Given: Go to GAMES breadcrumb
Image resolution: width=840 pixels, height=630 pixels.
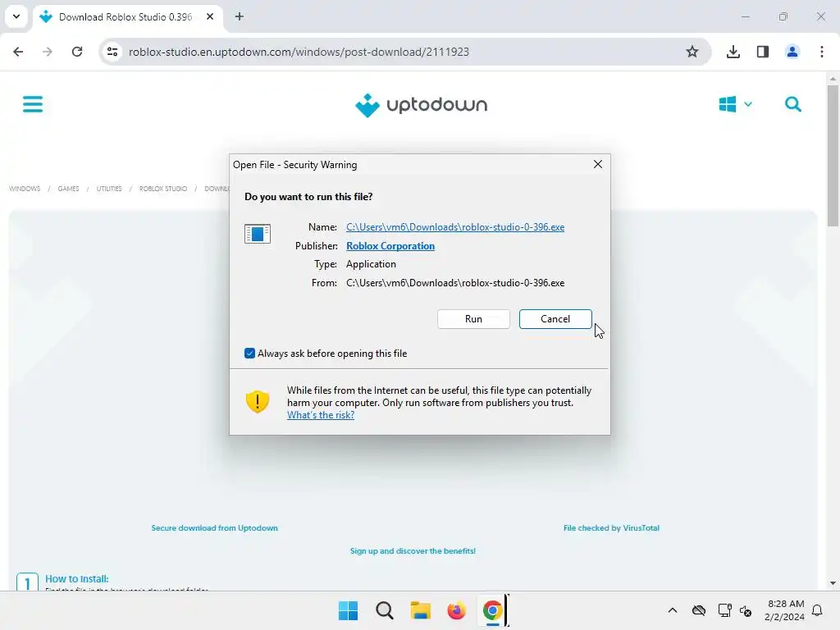Looking at the screenshot, I should pyautogui.click(x=68, y=189).
